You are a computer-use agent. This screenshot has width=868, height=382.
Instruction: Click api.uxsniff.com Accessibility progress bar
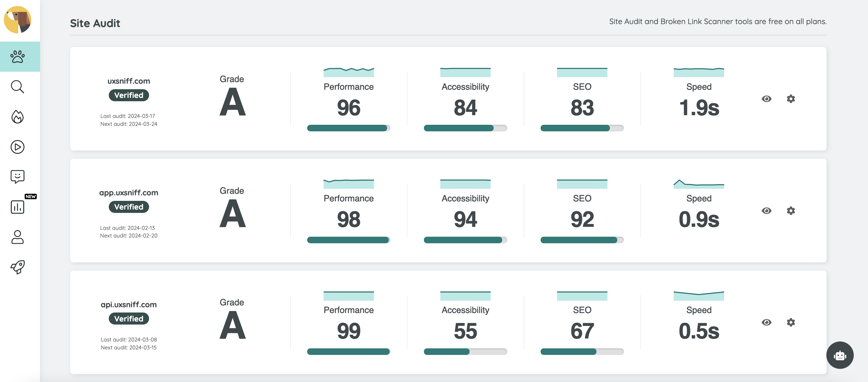465,352
